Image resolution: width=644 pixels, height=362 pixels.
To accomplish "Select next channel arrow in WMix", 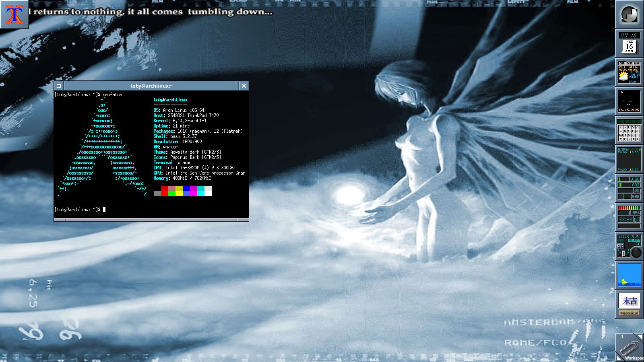I will 622,245.
